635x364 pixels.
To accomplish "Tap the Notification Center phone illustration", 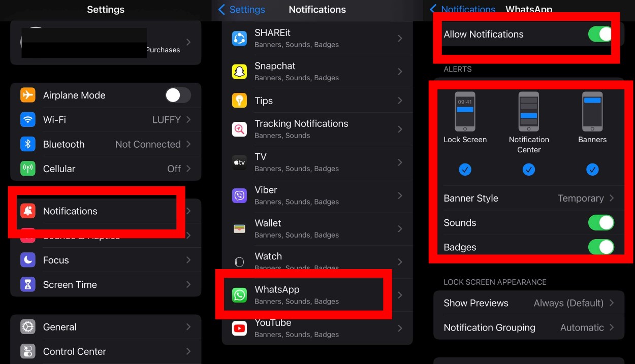I will 529,112.
